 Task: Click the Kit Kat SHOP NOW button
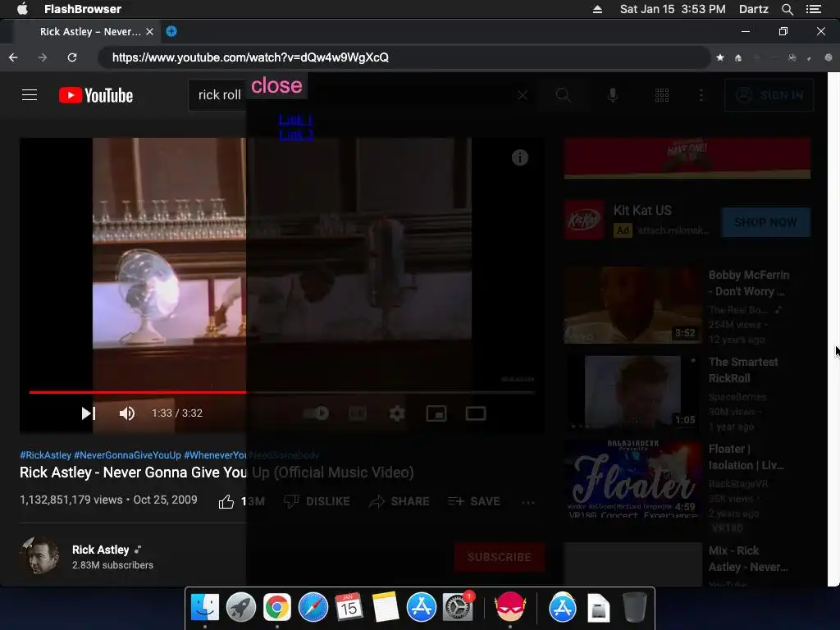[x=765, y=222]
